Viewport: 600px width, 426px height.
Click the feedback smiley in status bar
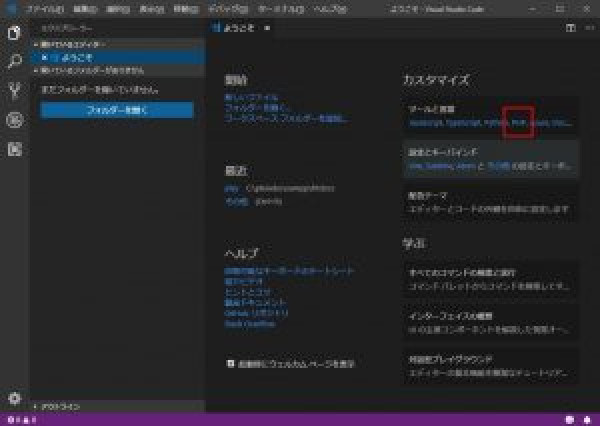(570, 419)
